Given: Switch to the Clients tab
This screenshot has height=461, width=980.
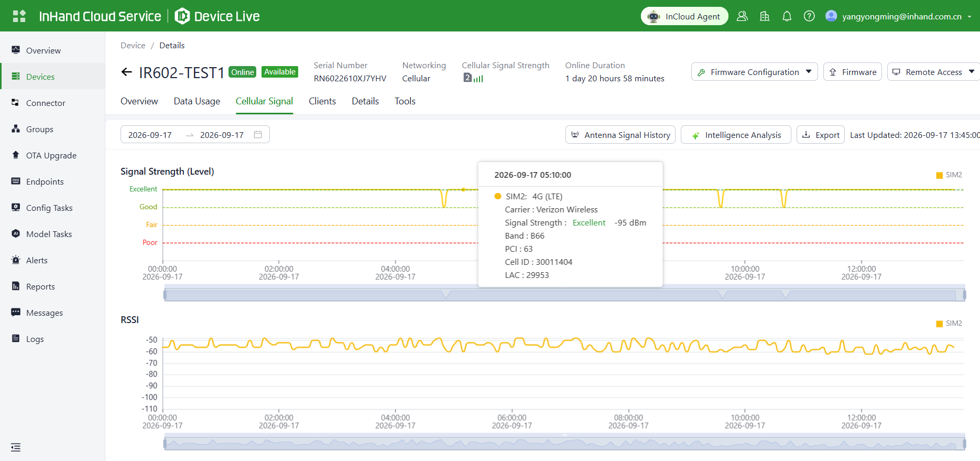Looking at the screenshot, I should [322, 101].
